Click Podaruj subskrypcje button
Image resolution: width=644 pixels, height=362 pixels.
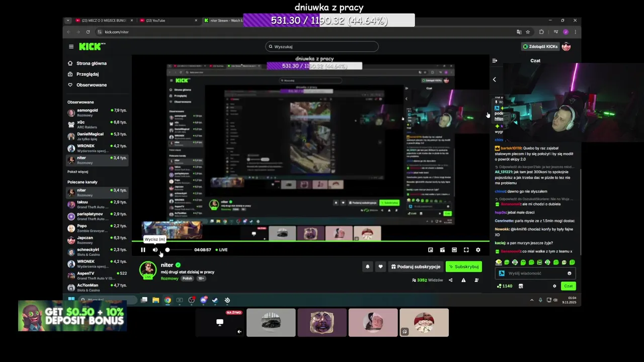tap(416, 266)
